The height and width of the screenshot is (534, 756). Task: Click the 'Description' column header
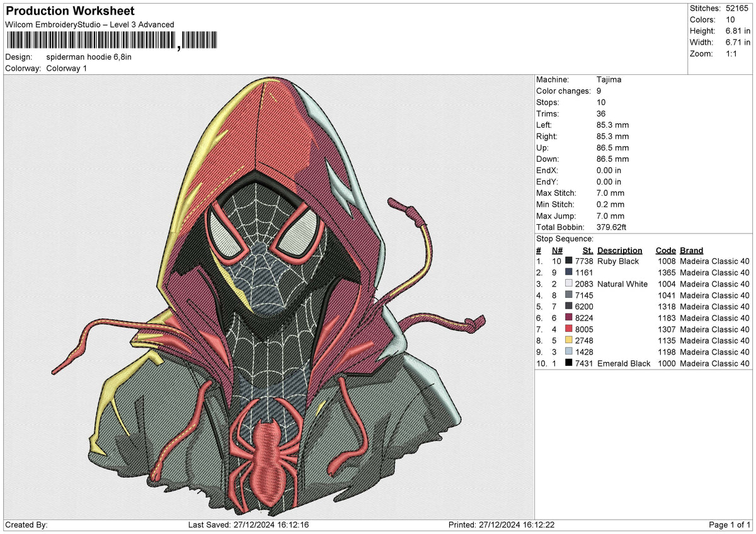(x=620, y=250)
